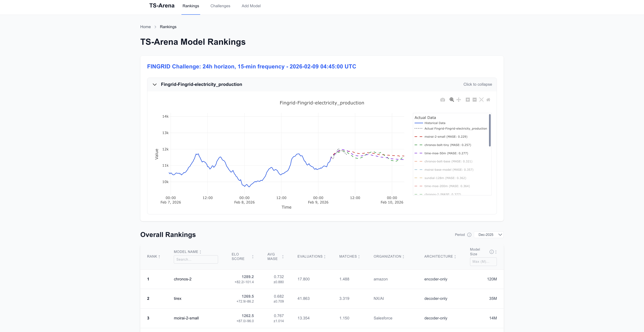
Task: Click the chart Zoom out button
Action: click(474, 100)
